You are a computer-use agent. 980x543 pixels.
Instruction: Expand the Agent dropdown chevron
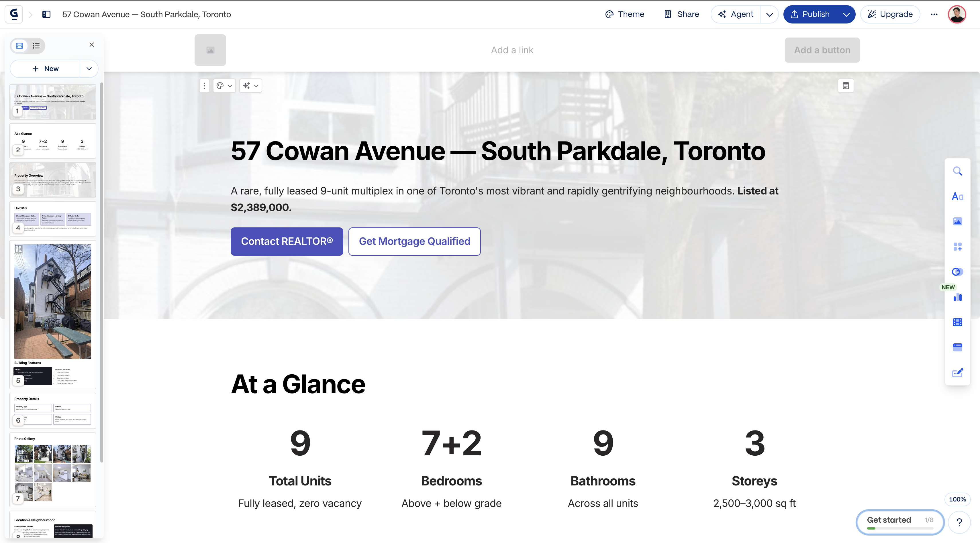[x=769, y=14]
